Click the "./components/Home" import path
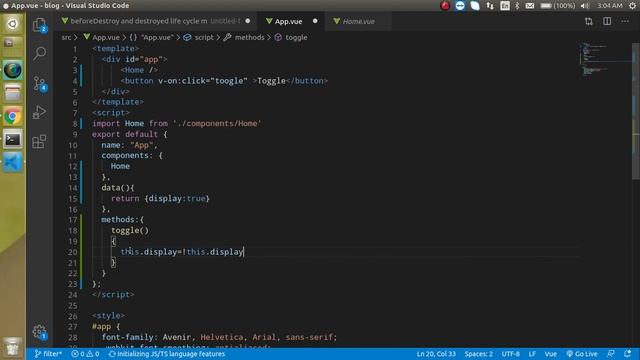Viewport: 640px width, 360px height. click(217, 124)
